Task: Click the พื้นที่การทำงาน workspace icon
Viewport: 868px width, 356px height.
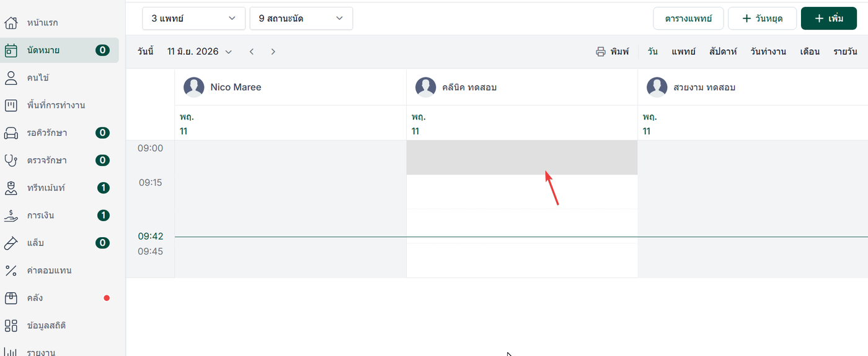Action: coord(11,105)
